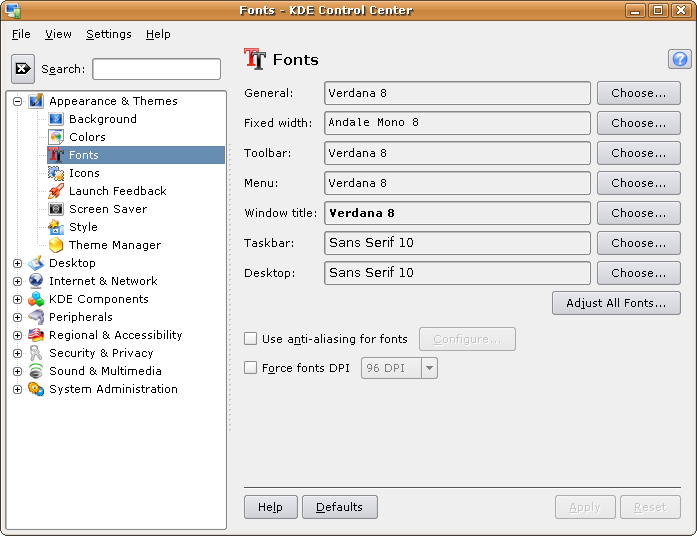Enable anti-aliasing for fonts checkbox
697x536 pixels.
[x=250, y=339]
